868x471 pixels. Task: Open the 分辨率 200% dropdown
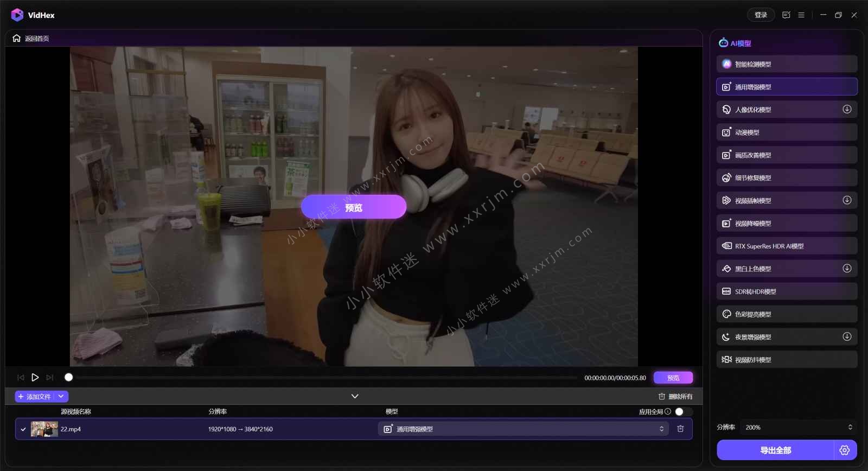tap(800, 428)
